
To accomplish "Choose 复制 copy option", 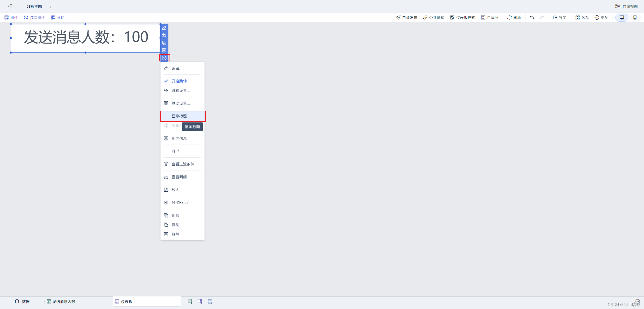I will pos(182,225).
